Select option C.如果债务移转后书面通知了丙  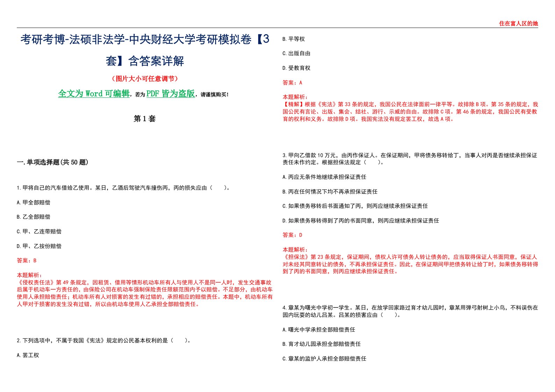click(x=355, y=206)
